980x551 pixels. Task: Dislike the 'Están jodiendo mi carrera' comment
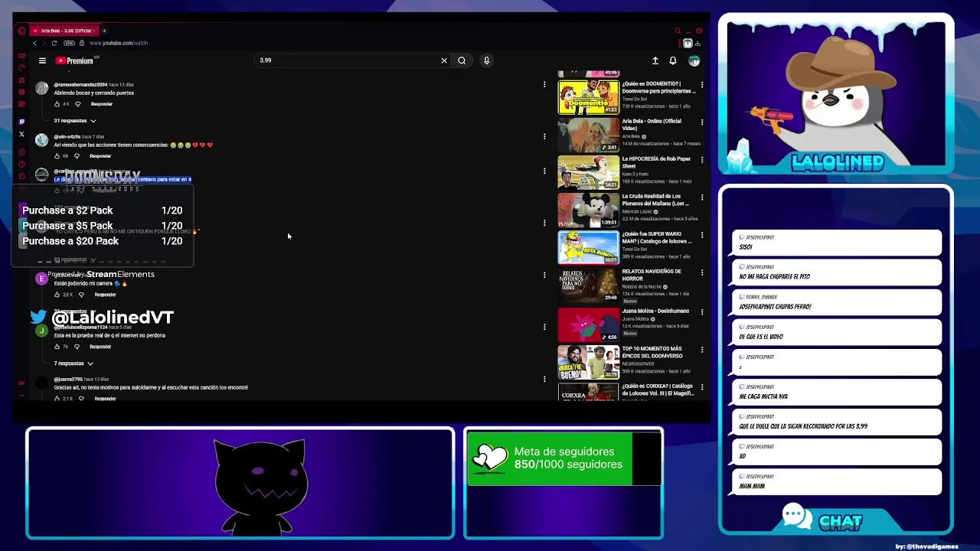coord(81,295)
